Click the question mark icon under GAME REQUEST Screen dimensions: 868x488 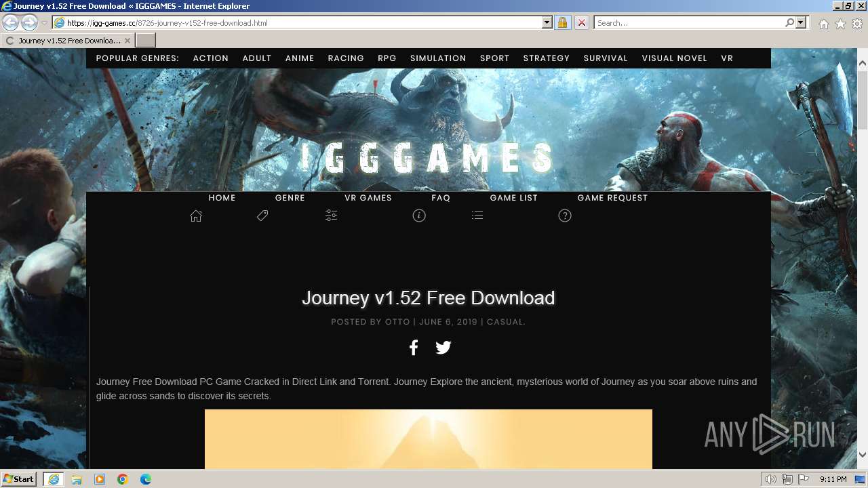[565, 216]
